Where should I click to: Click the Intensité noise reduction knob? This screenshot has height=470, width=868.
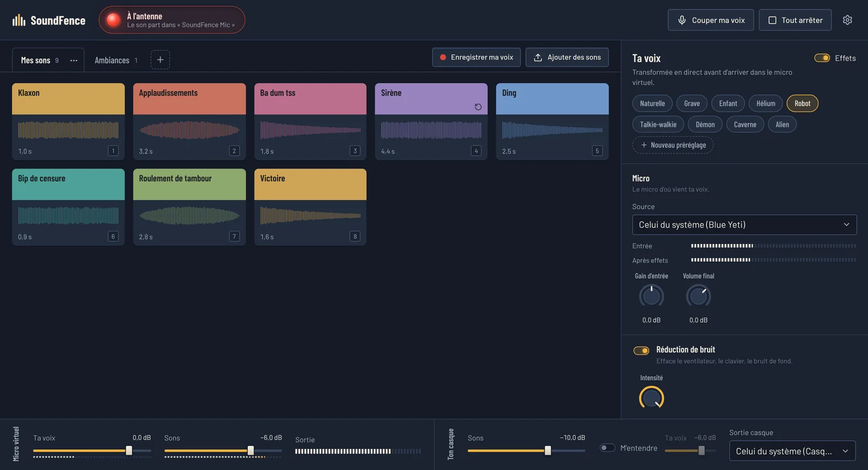652,398
